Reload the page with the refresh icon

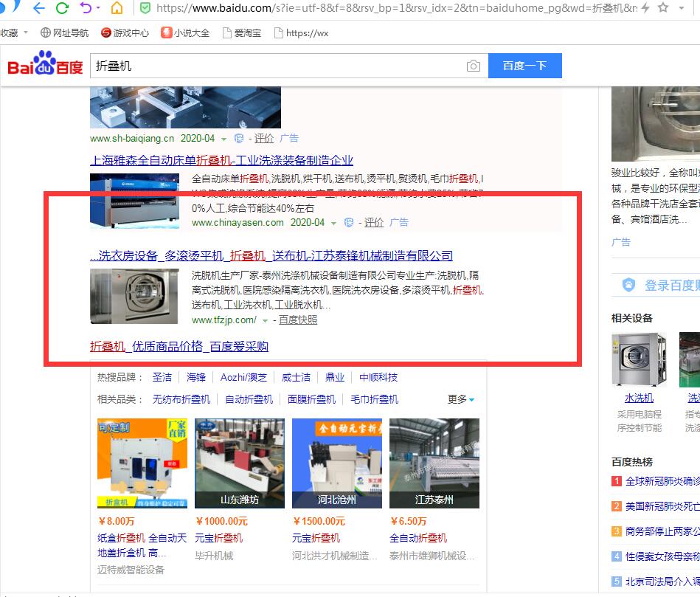tap(62, 8)
